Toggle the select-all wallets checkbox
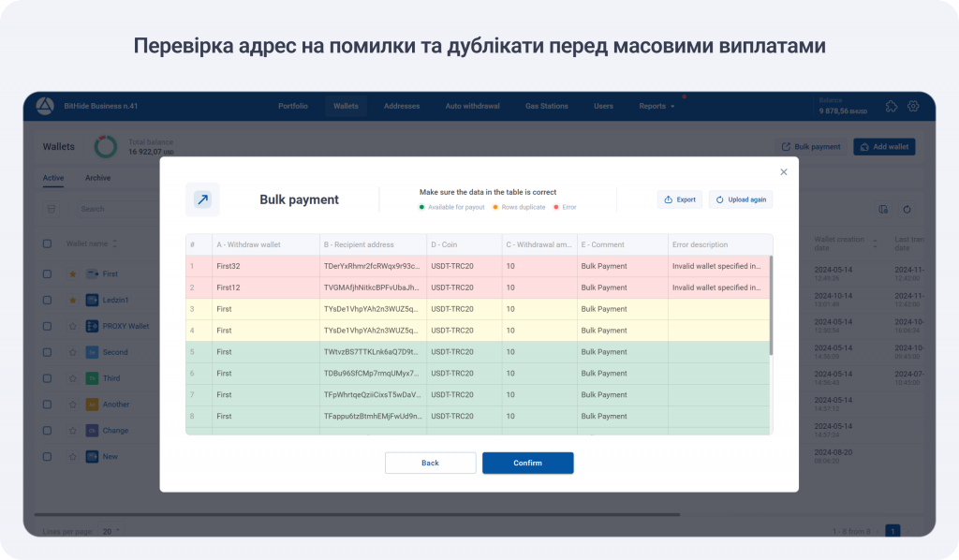 (48, 243)
